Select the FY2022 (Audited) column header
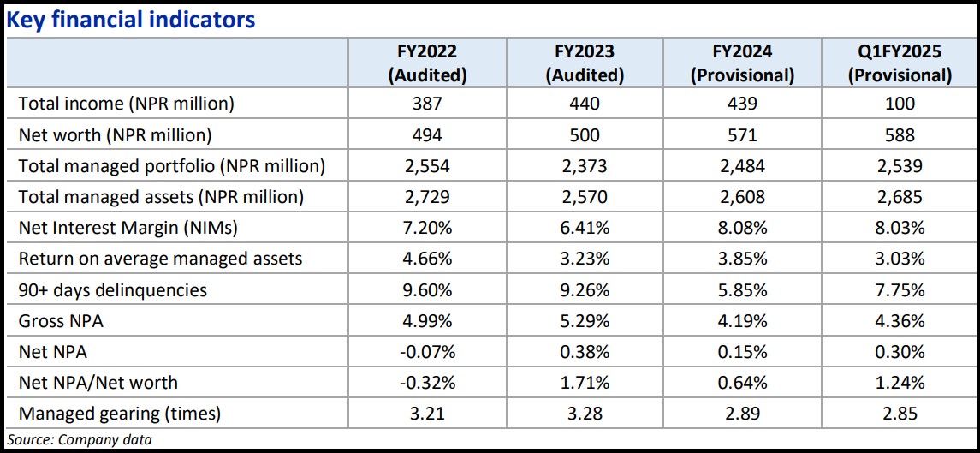Image resolution: width=980 pixels, height=453 pixels. click(x=427, y=63)
